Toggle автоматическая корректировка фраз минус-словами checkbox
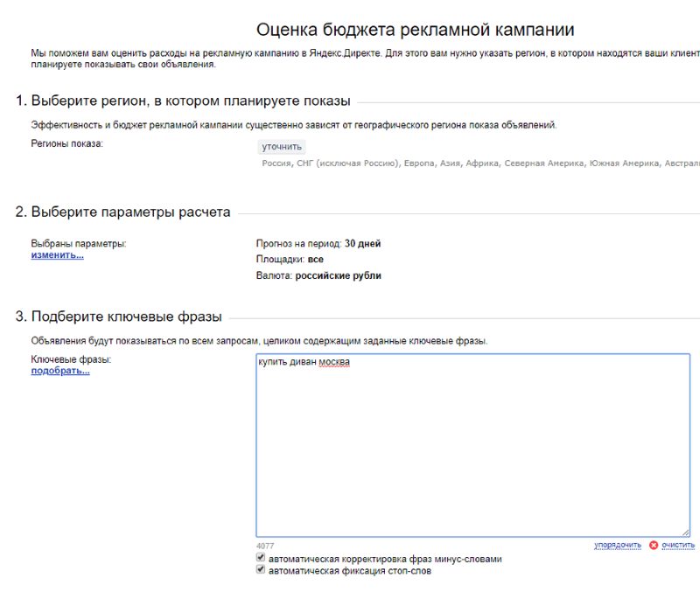 [x=261, y=557]
